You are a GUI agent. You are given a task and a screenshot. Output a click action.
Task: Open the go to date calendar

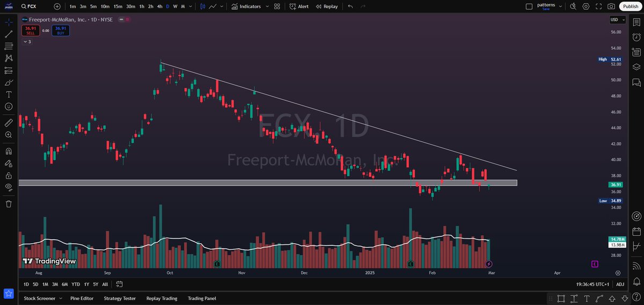click(119, 284)
